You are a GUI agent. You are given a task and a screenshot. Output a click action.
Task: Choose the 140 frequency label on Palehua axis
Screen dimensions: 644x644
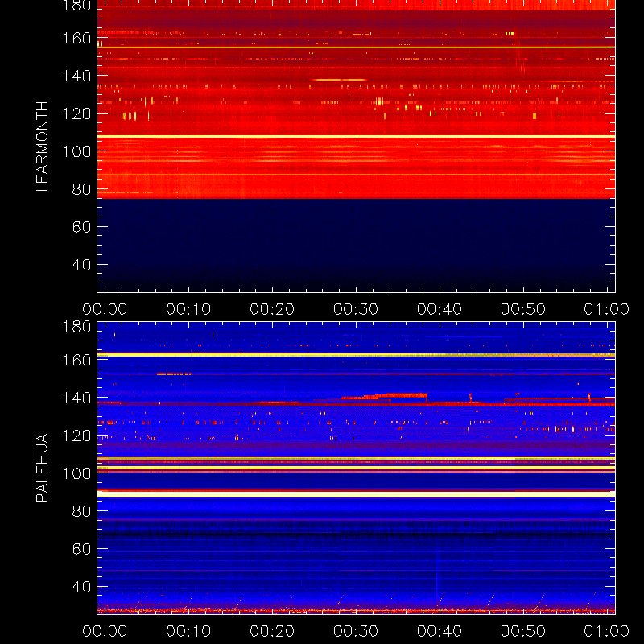click(x=76, y=398)
